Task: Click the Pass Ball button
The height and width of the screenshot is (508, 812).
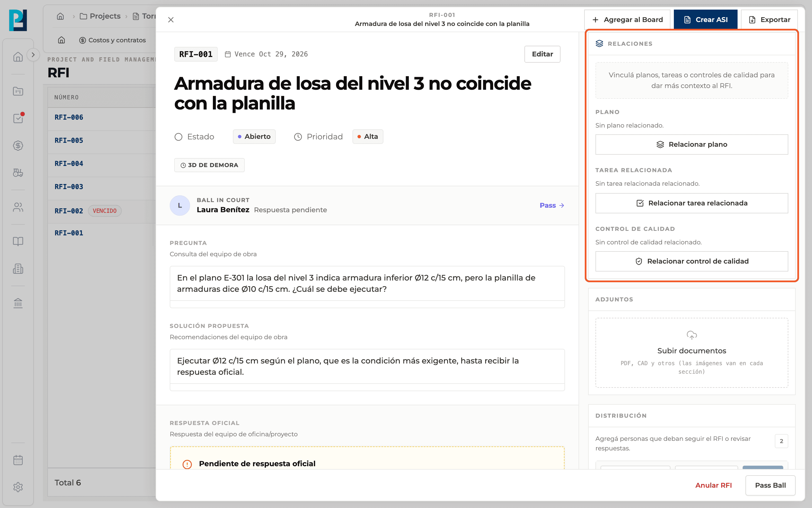Action: pos(770,485)
